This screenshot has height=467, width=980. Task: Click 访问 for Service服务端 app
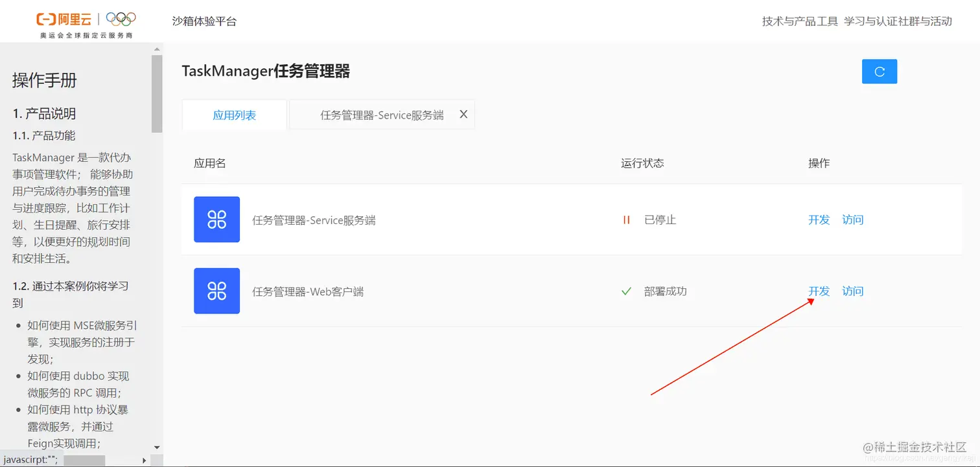coord(852,220)
